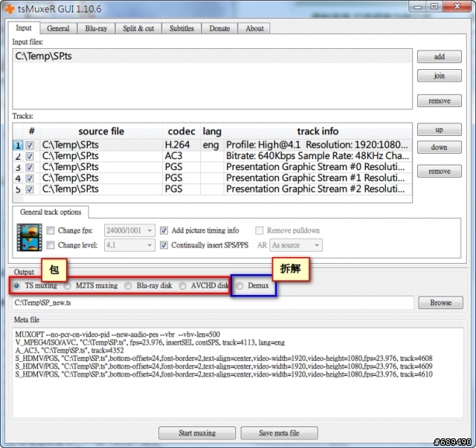Uncheck track 2 AC3 checkbox
The width and height of the screenshot is (476, 448).
pyautogui.click(x=30, y=157)
